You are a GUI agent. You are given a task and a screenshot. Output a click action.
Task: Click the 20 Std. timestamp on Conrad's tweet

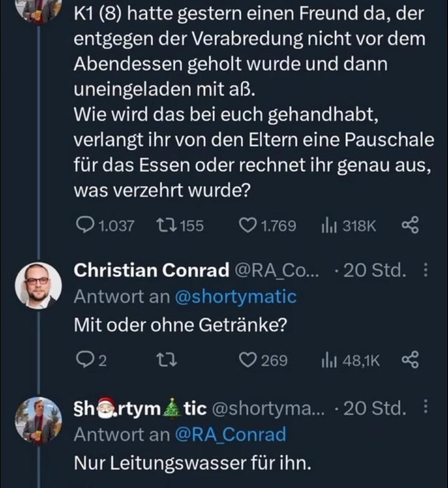tap(377, 270)
